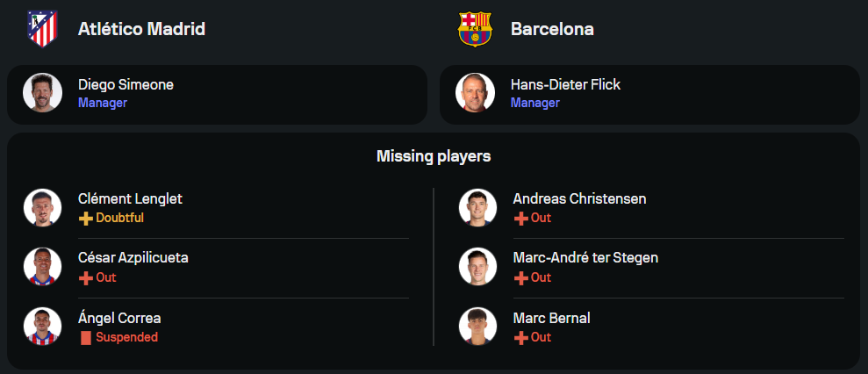Open Andreas Christensen's player avatar

pos(477,207)
